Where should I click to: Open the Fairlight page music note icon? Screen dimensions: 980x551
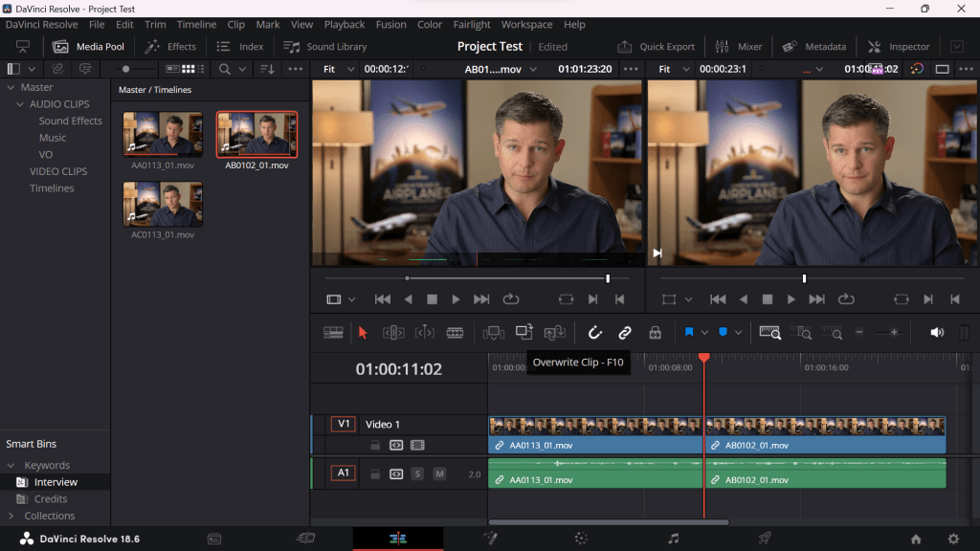[673, 539]
